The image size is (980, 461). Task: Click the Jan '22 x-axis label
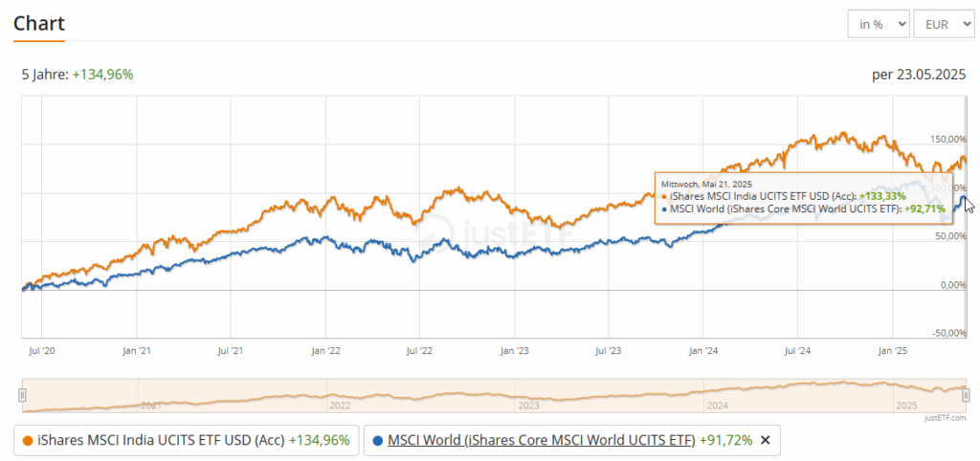coord(325,351)
